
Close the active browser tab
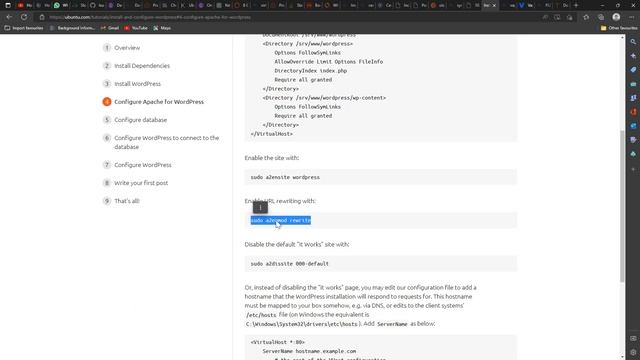494,5
